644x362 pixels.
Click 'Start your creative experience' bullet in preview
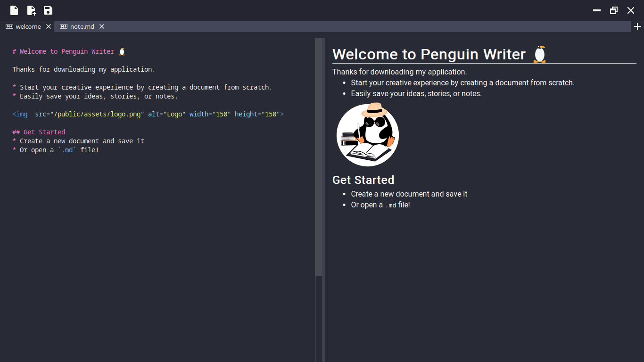462,83
